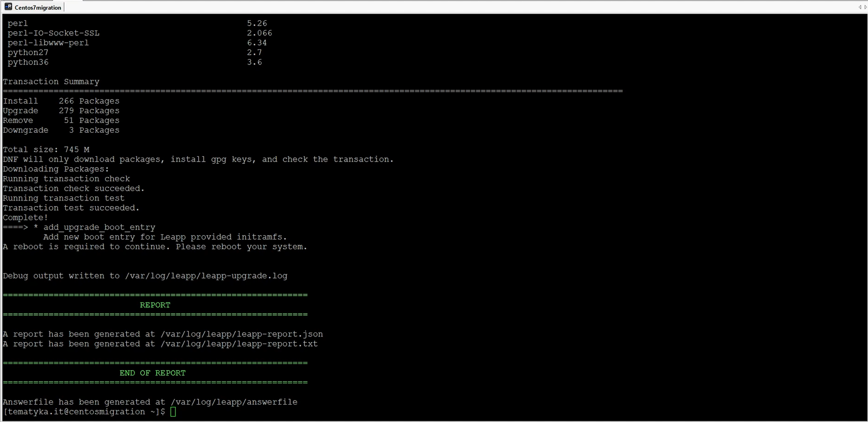Click the '/var/log/leapp/leapp-report.txt' path
This screenshot has width=868, height=422.
click(239, 344)
